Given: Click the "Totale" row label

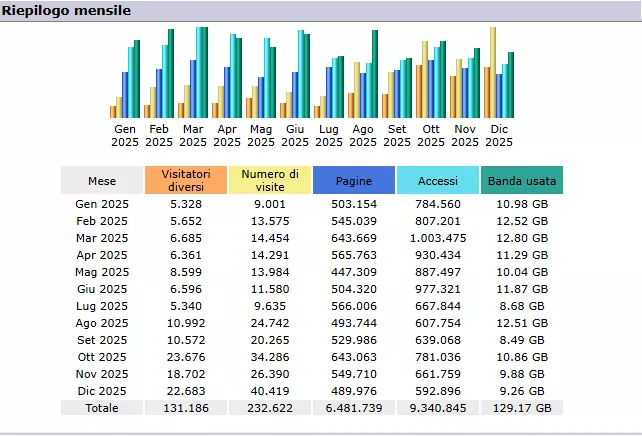Looking at the screenshot, I should pyautogui.click(x=102, y=408).
